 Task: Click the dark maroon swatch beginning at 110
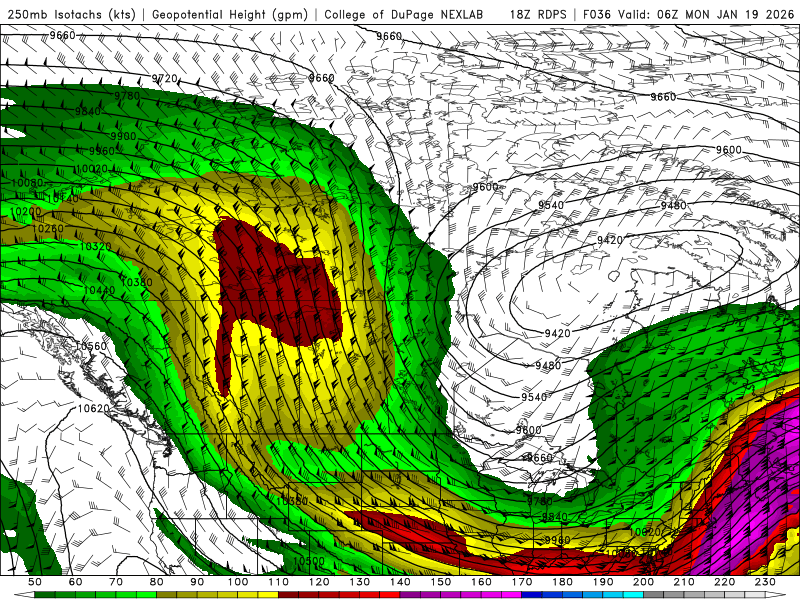click(289, 595)
